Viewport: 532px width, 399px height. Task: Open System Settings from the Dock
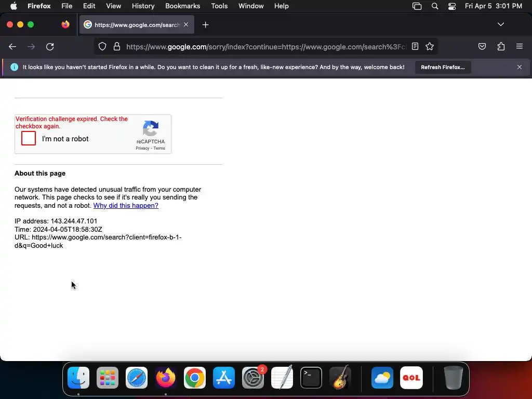(253, 378)
